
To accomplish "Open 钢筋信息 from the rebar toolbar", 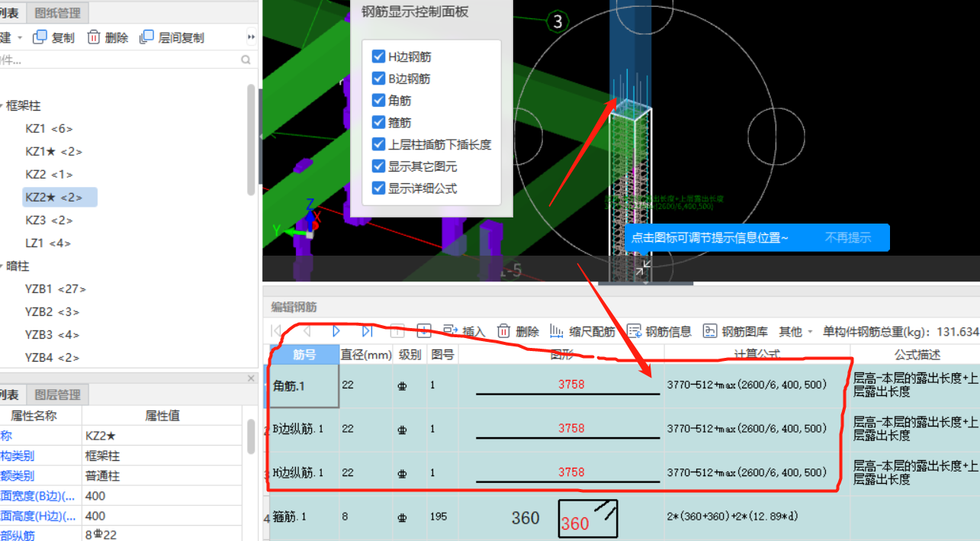I will click(659, 331).
